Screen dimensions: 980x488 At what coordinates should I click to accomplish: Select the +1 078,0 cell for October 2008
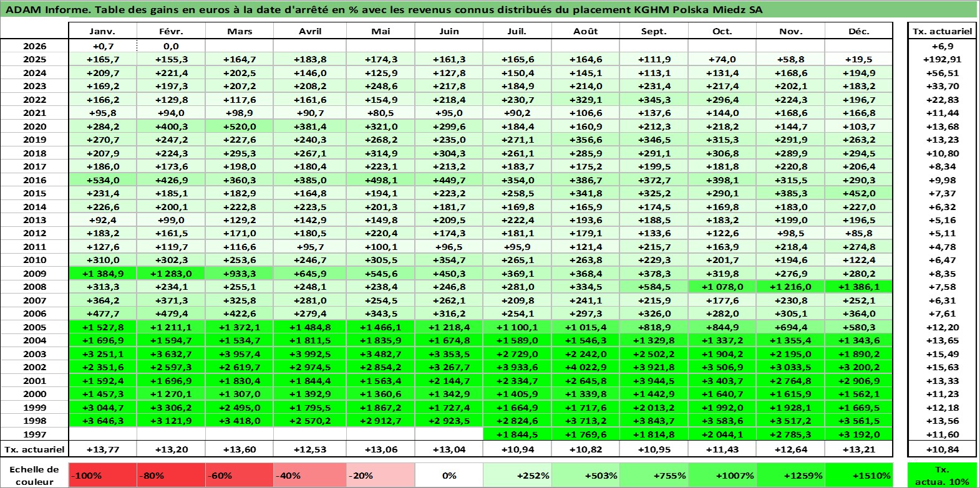722,287
